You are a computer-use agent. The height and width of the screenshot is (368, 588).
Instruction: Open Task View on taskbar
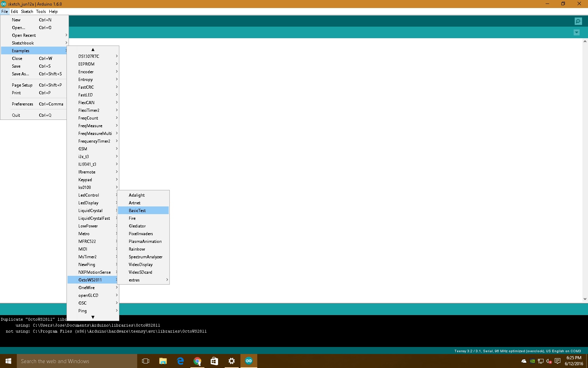click(x=146, y=361)
